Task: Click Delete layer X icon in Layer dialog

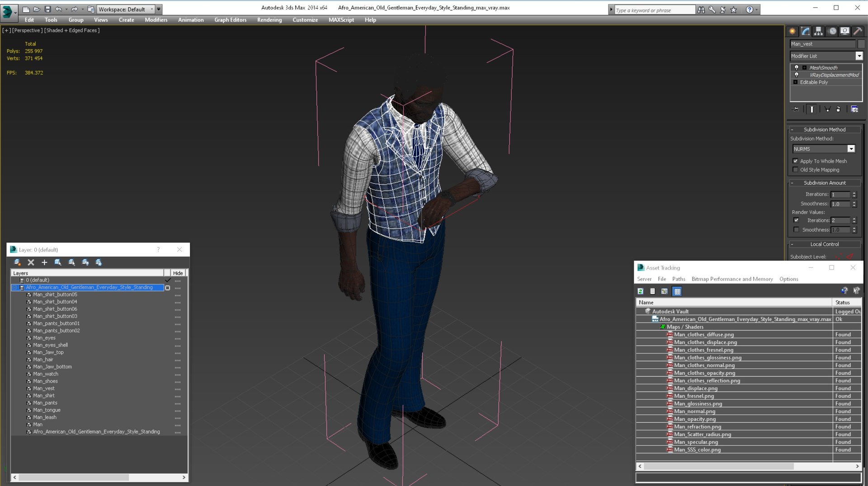Action: pyautogui.click(x=31, y=262)
